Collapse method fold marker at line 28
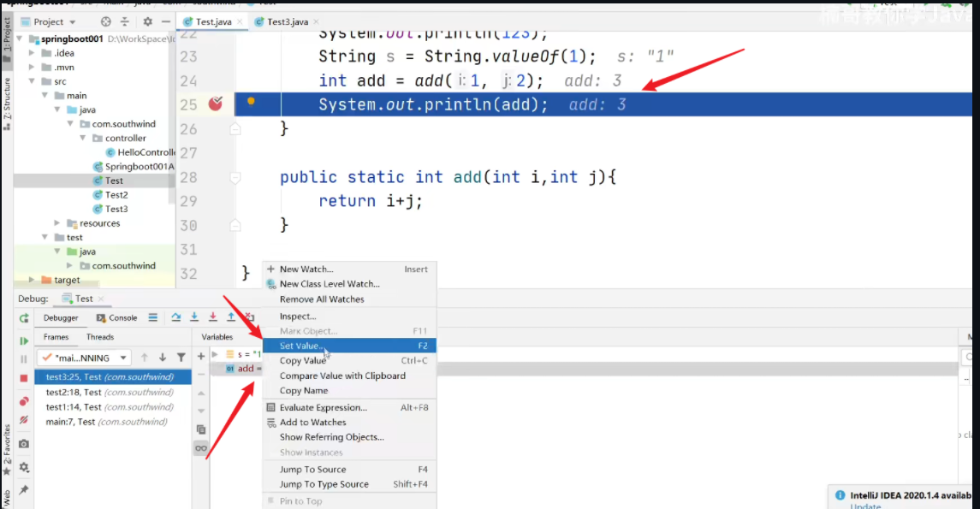 pos(235,178)
